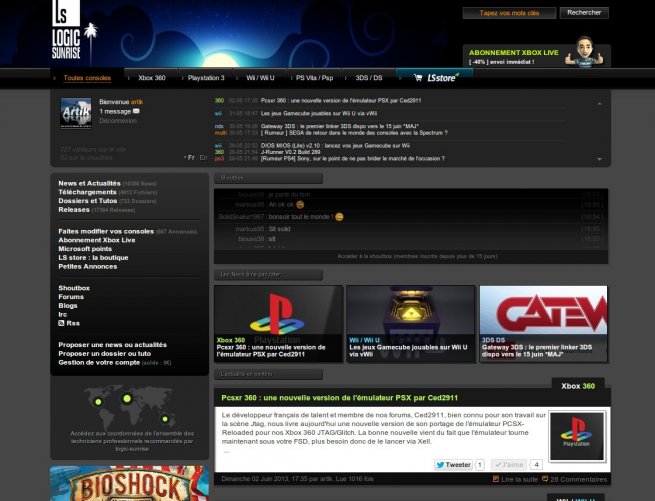The width and height of the screenshot is (655, 501).
Task: Click the Xbox Live avatar character
Action: pos(584,51)
